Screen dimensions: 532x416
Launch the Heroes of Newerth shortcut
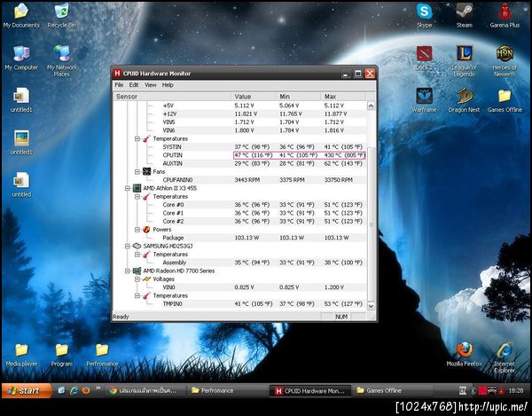(505, 61)
